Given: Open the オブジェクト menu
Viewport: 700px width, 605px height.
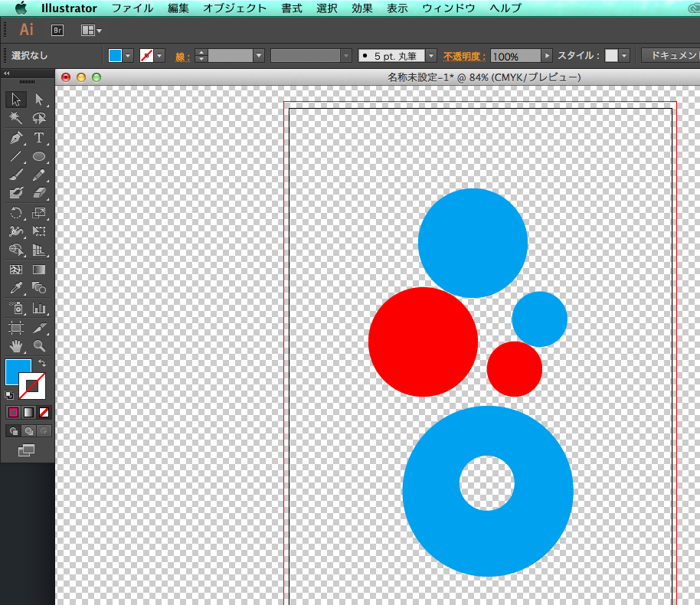Looking at the screenshot, I should tap(234, 8).
